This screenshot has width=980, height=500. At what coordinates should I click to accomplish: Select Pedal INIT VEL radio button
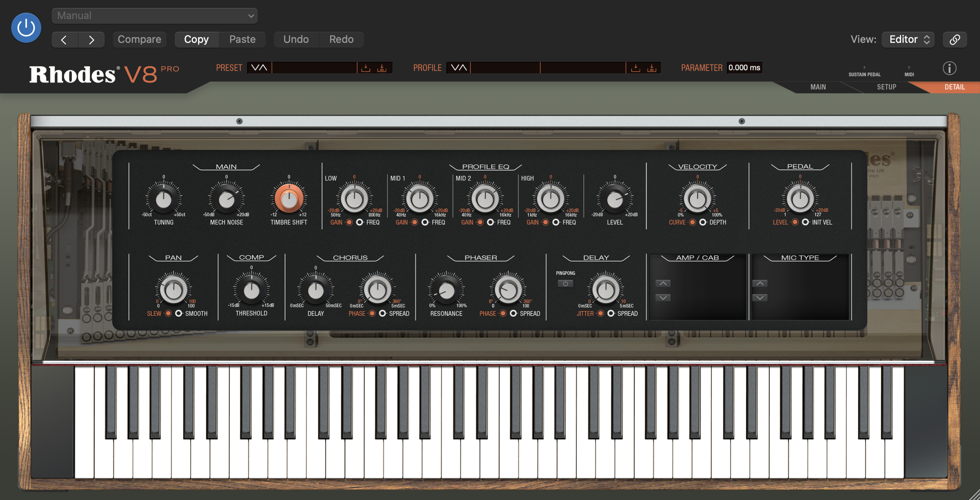[x=805, y=222]
